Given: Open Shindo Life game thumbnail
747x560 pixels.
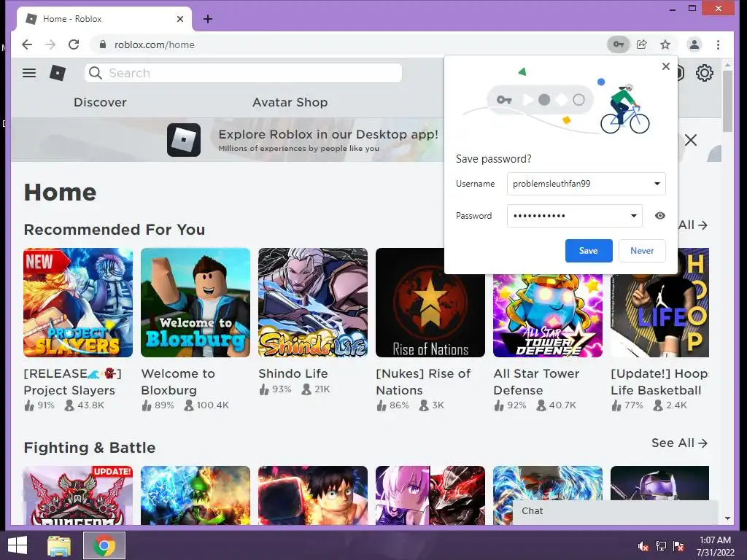Looking at the screenshot, I should tap(313, 303).
